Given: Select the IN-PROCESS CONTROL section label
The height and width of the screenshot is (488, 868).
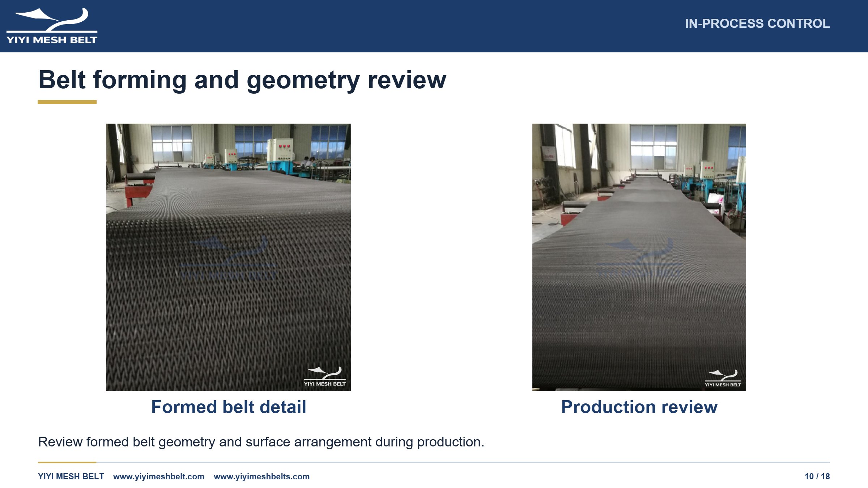Looking at the screenshot, I should pyautogui.click(x=757, y=23).
